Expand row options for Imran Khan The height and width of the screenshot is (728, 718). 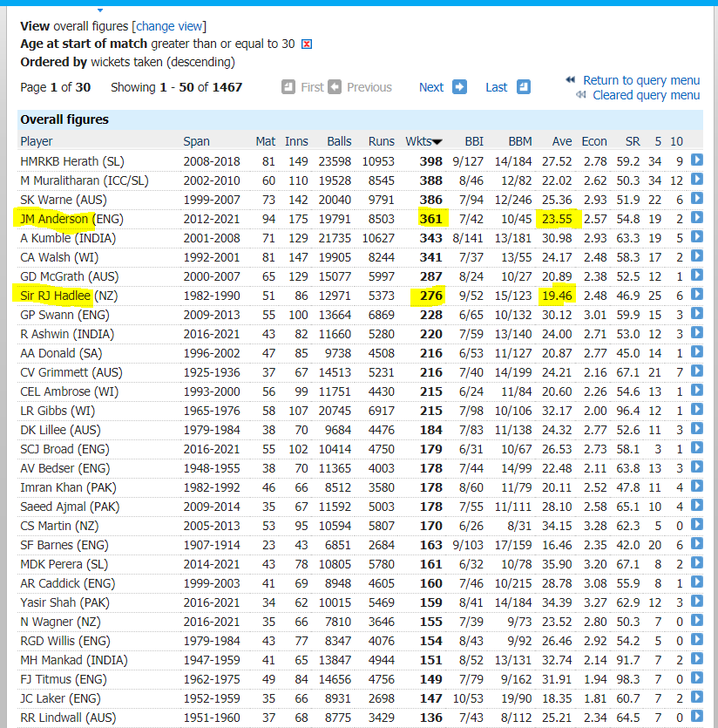[697, 487]
